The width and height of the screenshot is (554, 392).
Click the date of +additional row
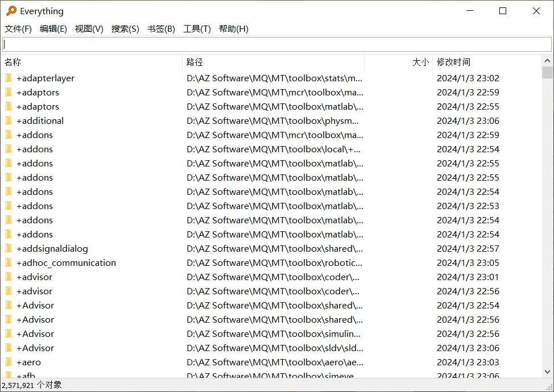point(468,120)
